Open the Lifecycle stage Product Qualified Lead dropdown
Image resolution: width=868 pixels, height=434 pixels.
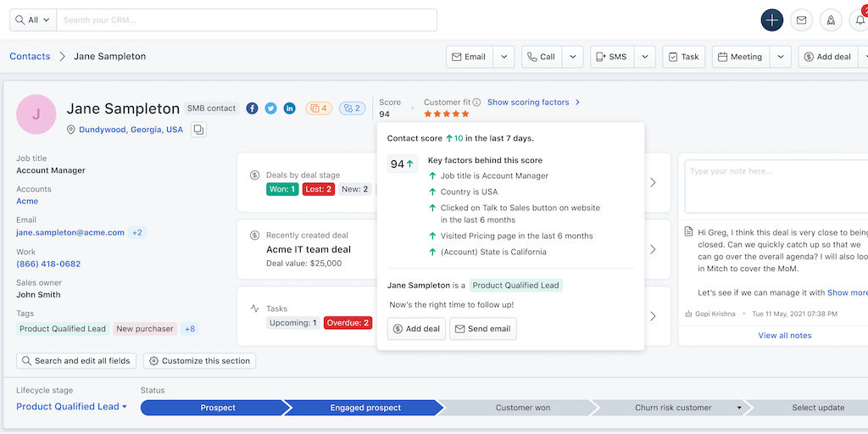click(x=71, y=407)
